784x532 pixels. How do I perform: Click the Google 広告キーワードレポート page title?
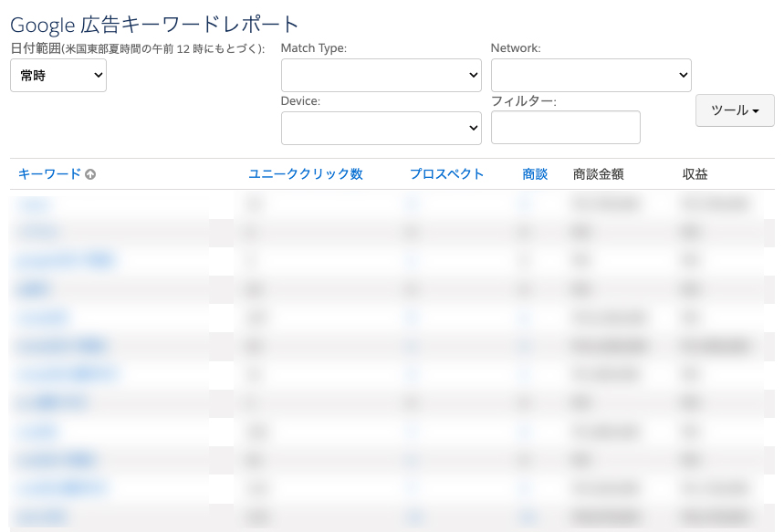tap(154, 25)
